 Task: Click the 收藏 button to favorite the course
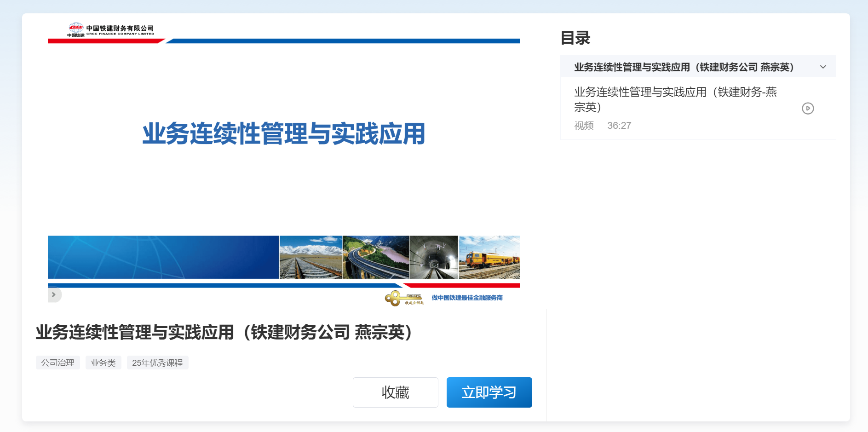[396, 392]
